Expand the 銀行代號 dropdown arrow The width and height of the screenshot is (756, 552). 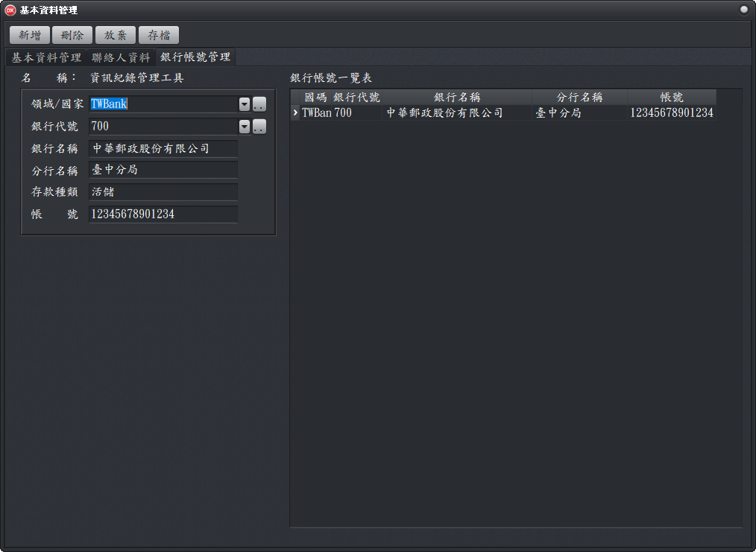point(245,127)
